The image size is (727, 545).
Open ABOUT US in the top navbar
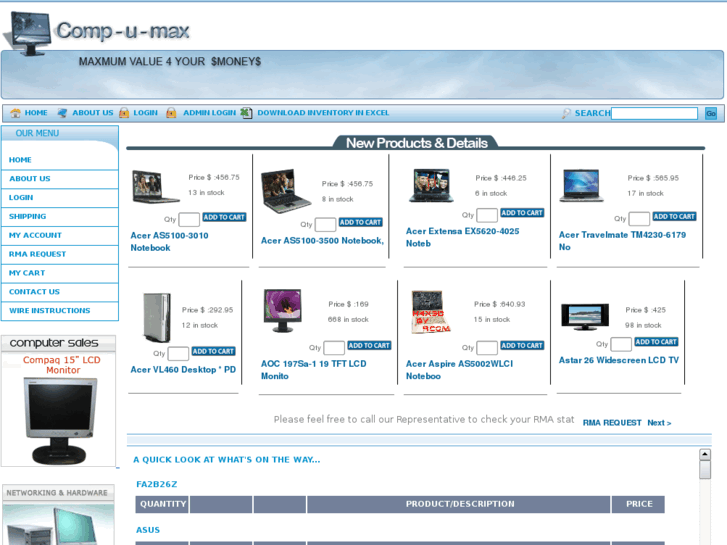pyautogui.click(x=93, y=113)
